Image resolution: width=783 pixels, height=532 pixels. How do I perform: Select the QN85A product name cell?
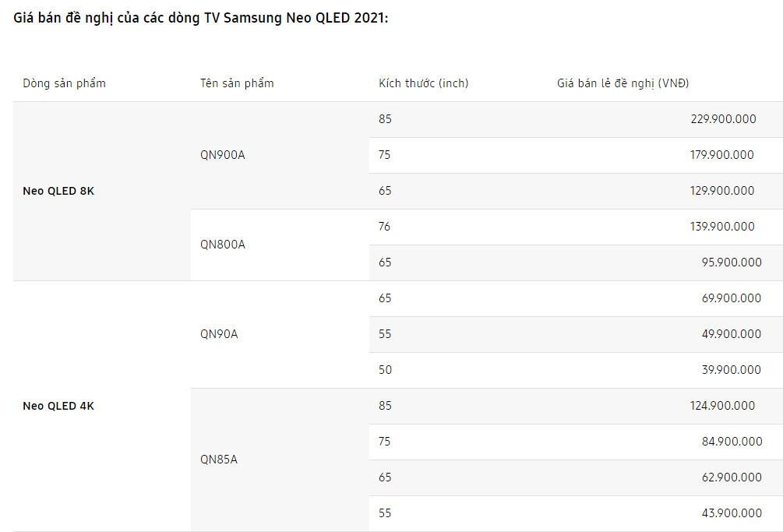[x=219, y=460]
